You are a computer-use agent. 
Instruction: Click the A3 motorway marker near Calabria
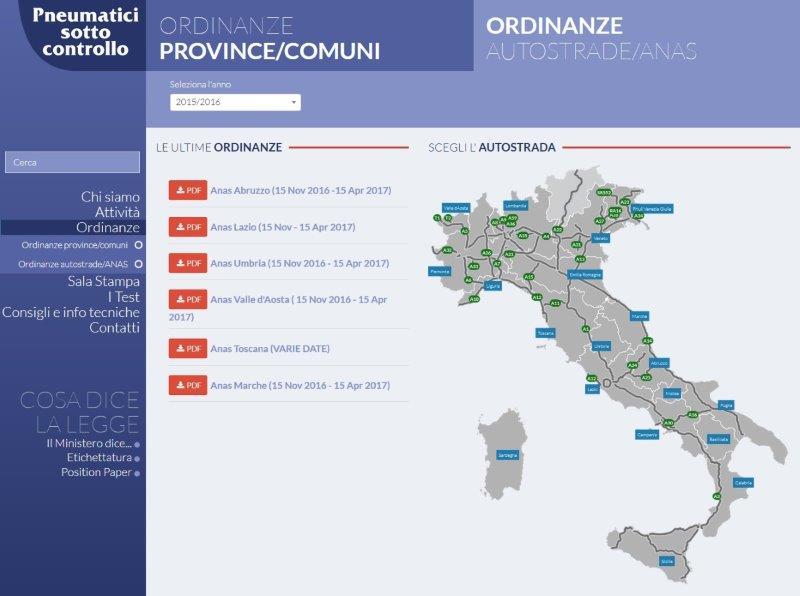coord(716,496)
